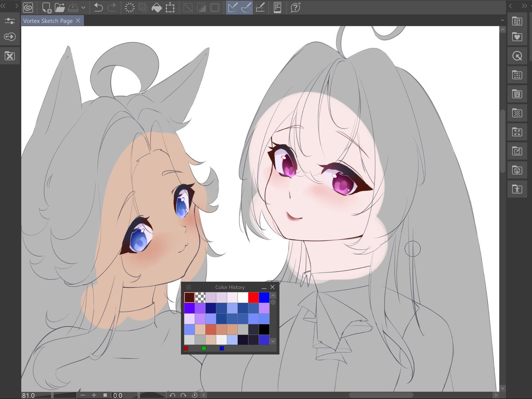
Task: Select the dark brown swatch in Color History
Action: [x=189, y=297]
